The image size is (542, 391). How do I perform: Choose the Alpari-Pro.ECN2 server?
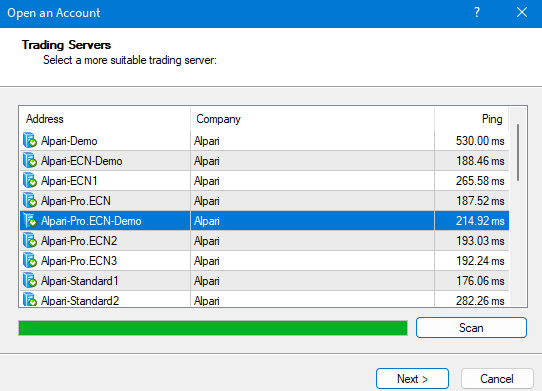[x=264, y=241]
